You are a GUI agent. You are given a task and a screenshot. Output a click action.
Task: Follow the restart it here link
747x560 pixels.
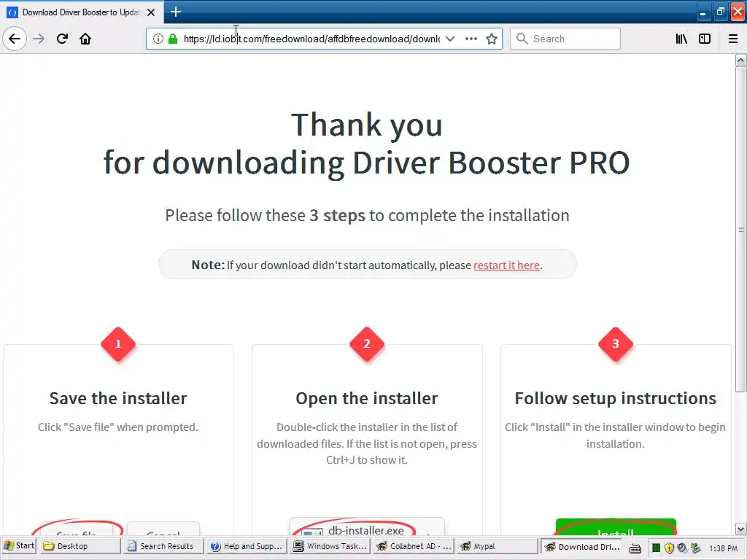pos(506,265)
